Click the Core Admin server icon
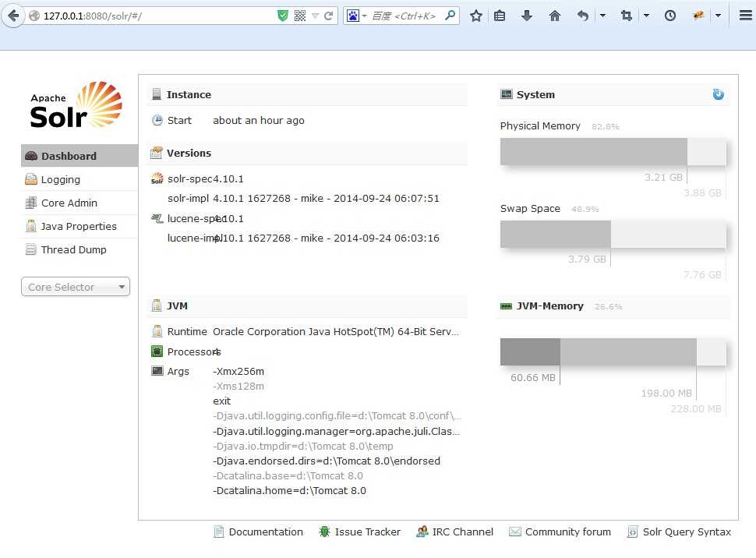The height and width of the screenshot is (558, 756). 31,203
